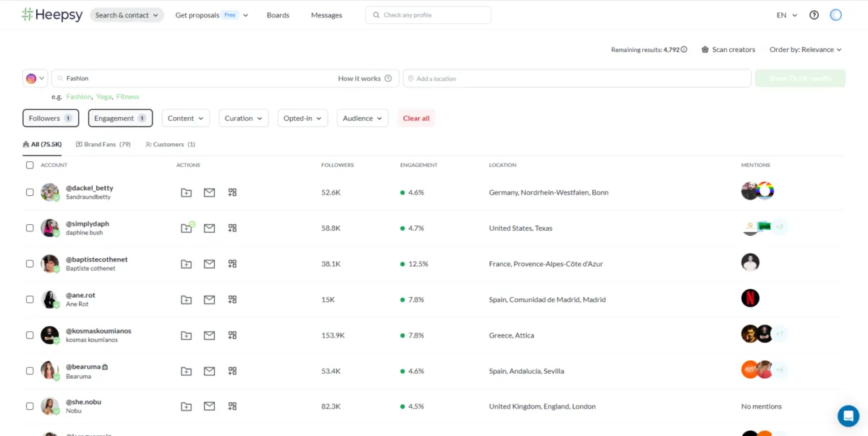
Task: Open the help question mark icon
Action: coord(814,14)
